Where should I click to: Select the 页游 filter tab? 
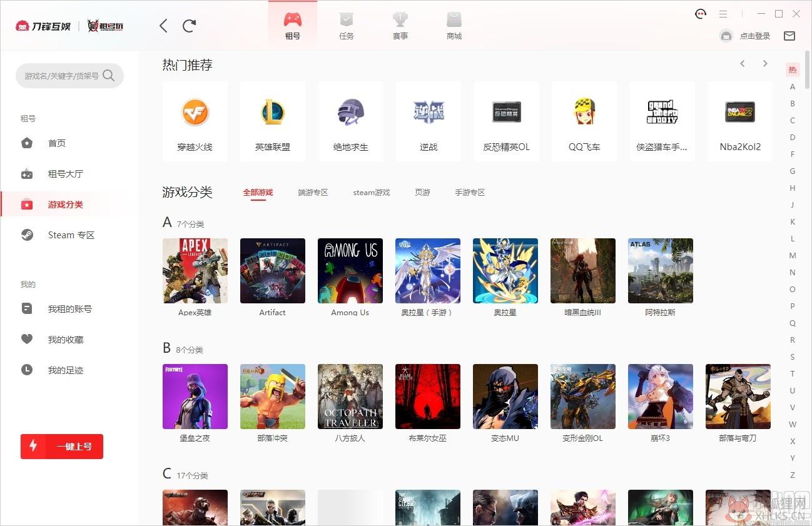422,193
